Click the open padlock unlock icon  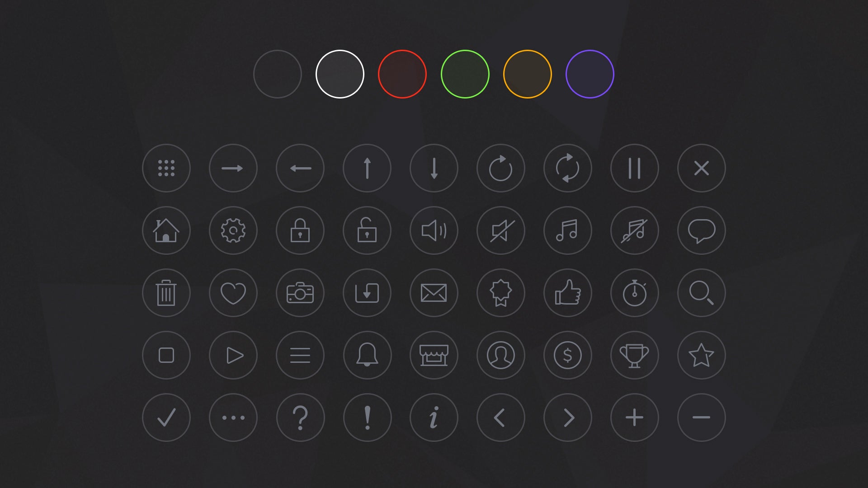click(367, 230)
